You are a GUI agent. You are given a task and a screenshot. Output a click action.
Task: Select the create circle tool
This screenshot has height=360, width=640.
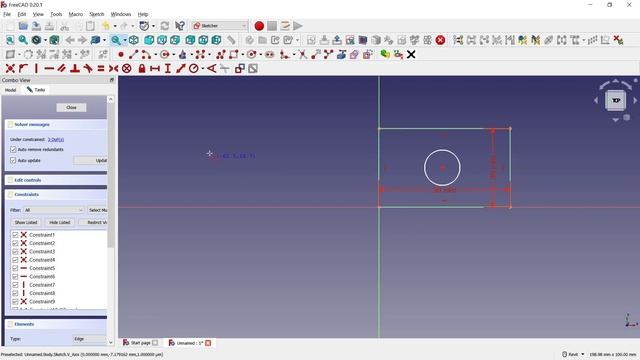(x=164, y=54)
